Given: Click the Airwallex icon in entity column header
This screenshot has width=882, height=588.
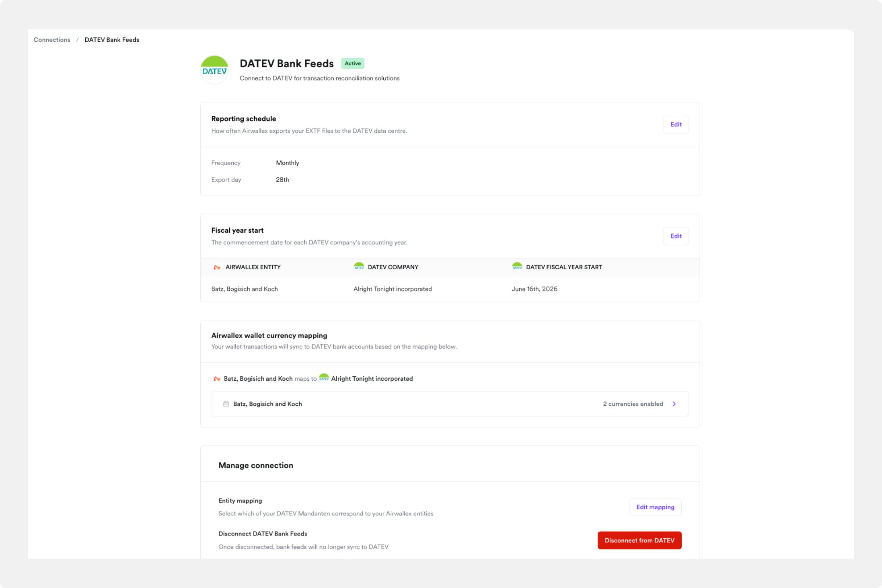Looking at the screenshot, I should pos(217,268).
